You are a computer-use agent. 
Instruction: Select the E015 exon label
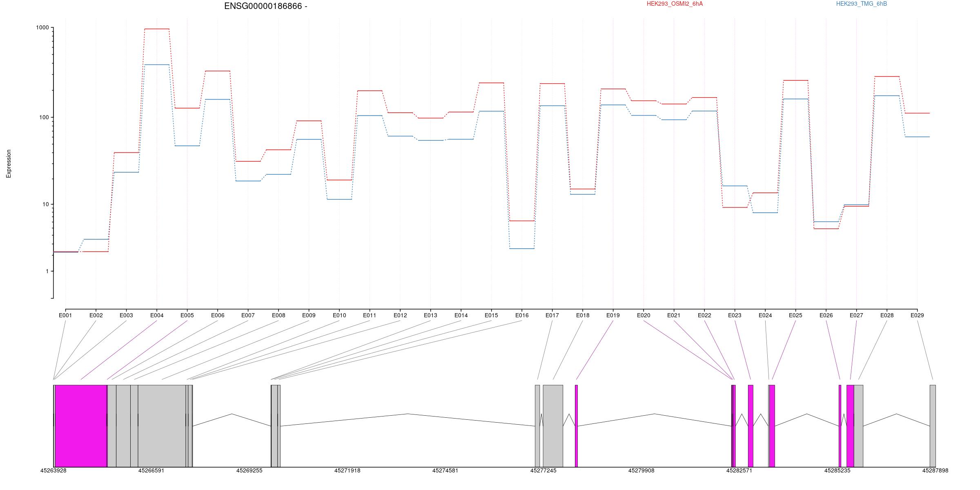click(x=491, y=315)
